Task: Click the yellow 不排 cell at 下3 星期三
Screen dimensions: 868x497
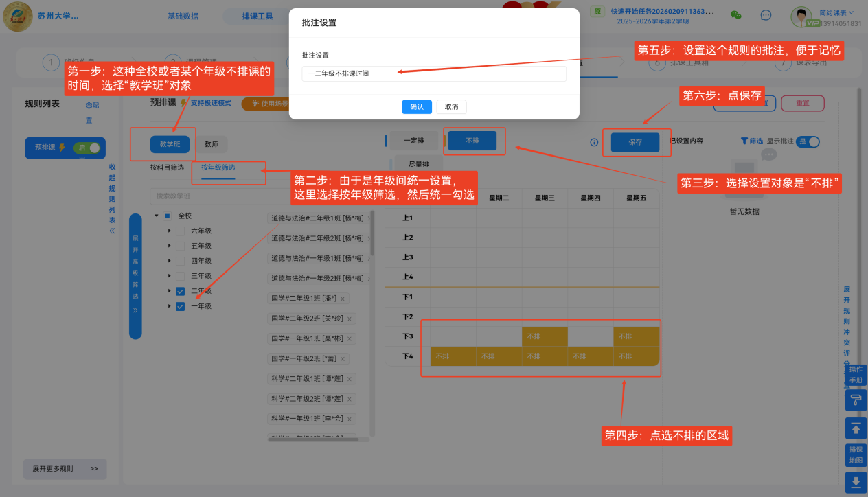Action: coord(545,336)
